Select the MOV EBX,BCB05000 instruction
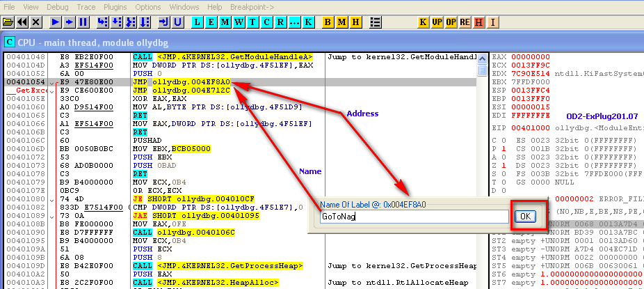The height and width of the screenshot is (289, 644). [171, 149]
